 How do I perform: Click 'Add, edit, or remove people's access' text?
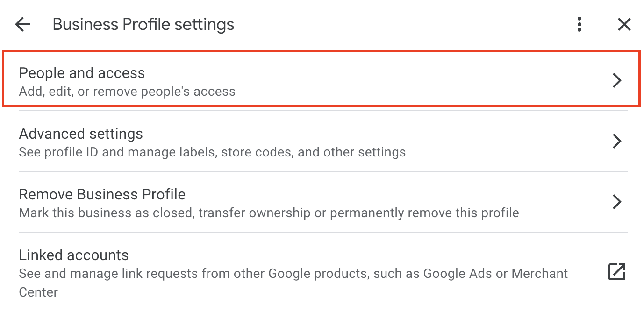[127, 91]
